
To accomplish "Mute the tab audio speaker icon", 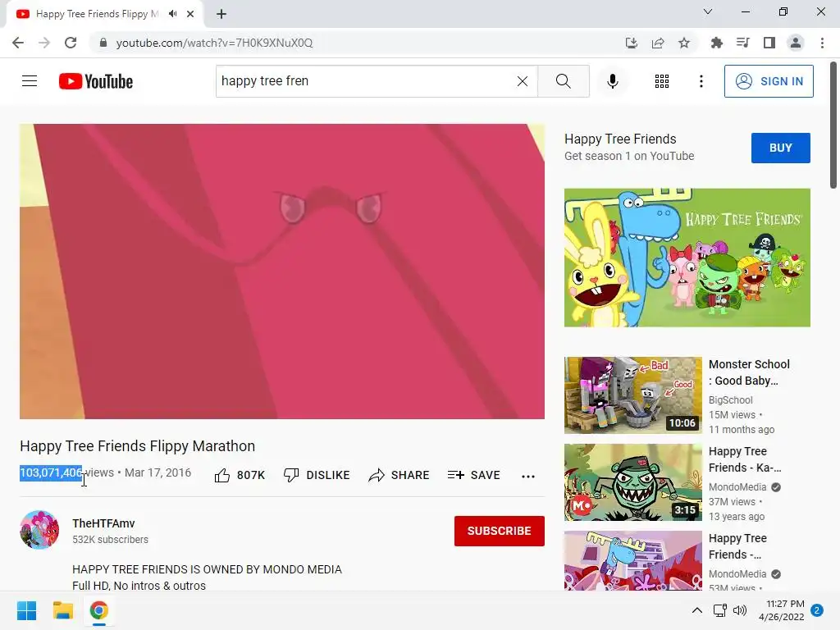I will pos(172,14).
